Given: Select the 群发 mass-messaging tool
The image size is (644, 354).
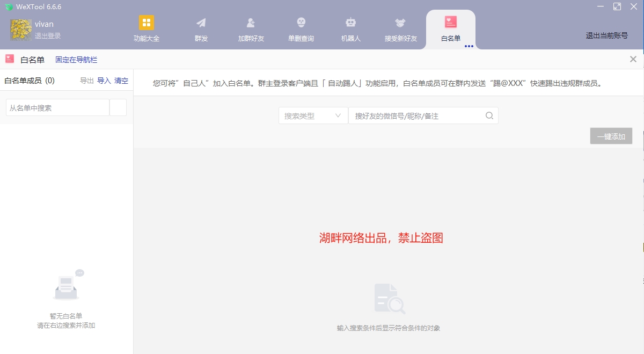Looking at the screenshot, I should [x=200, y=30].
